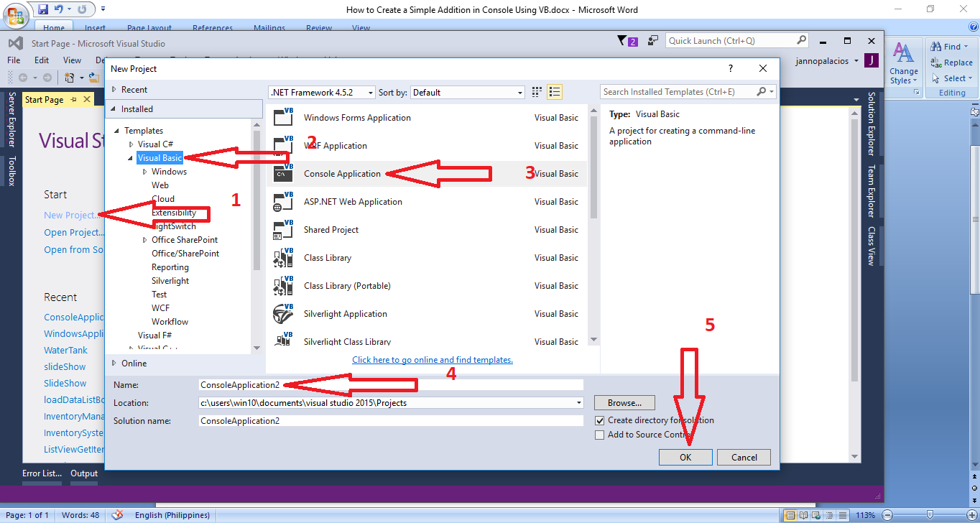Select Class Library (Portable) template
The image size is (980, 523).
(x=427, y=286)
